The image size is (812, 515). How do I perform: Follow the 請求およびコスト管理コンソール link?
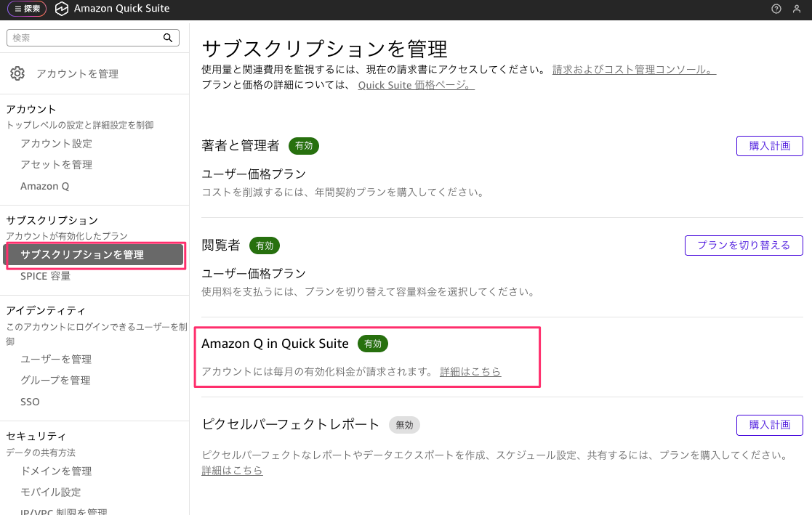635,69
